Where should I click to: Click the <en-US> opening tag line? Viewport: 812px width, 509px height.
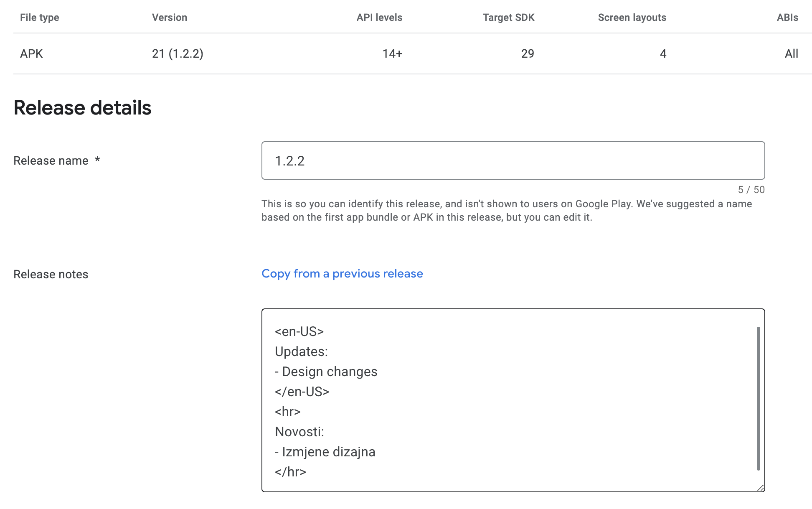tap(299, 331)
